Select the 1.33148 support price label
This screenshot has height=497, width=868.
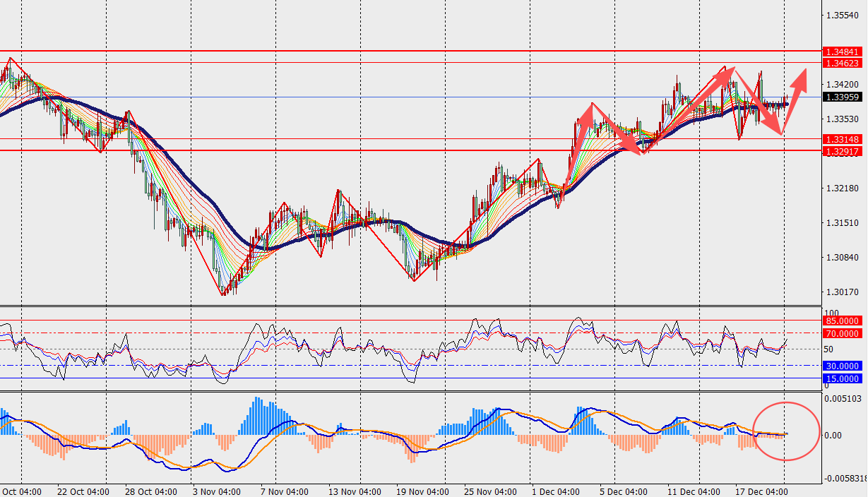842,139
